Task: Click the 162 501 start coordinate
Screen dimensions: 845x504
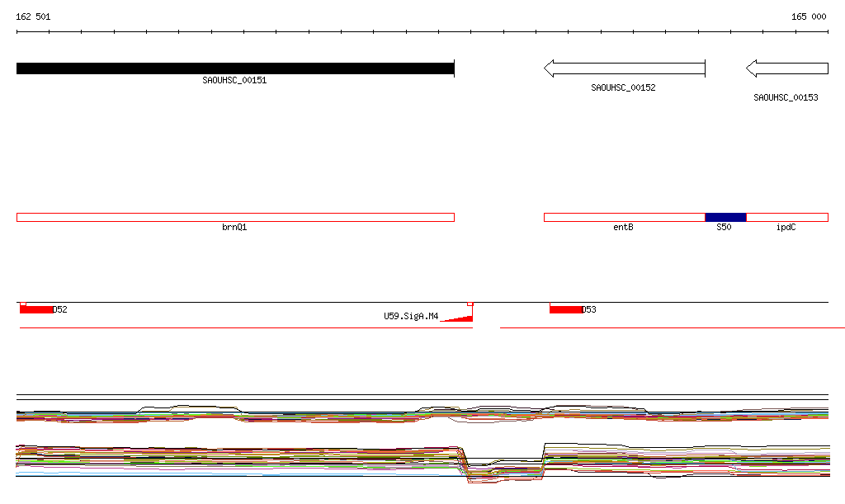Action: point(33,16)
